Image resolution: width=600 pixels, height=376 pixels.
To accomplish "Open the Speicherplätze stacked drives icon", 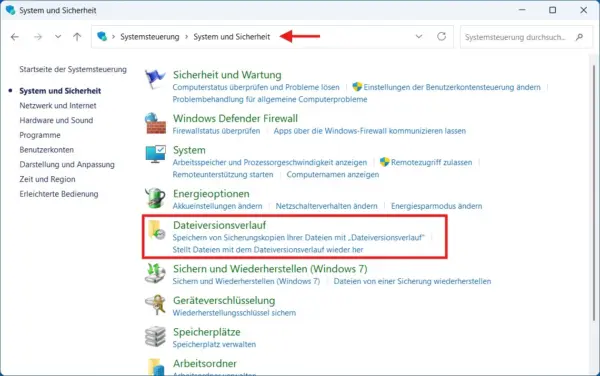I will (155, 337).
